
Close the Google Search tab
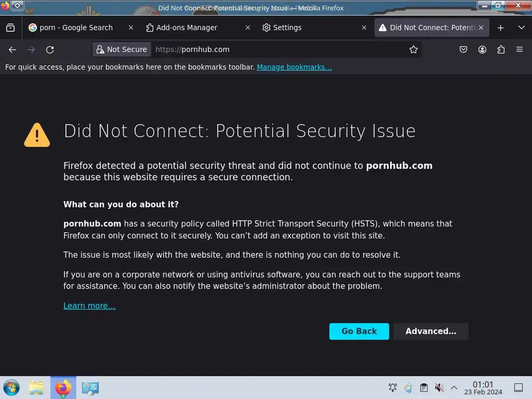point(131,28)
